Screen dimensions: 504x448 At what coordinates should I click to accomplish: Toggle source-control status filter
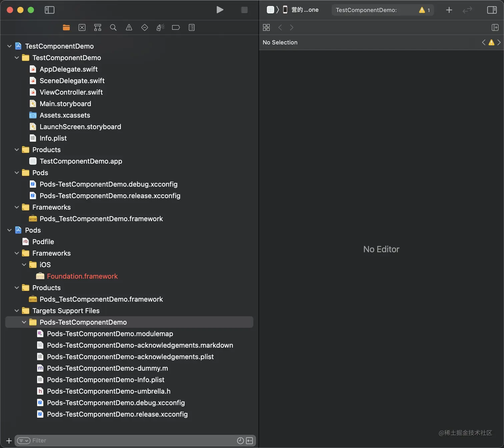pyautogui.click(x=249, y=441)
